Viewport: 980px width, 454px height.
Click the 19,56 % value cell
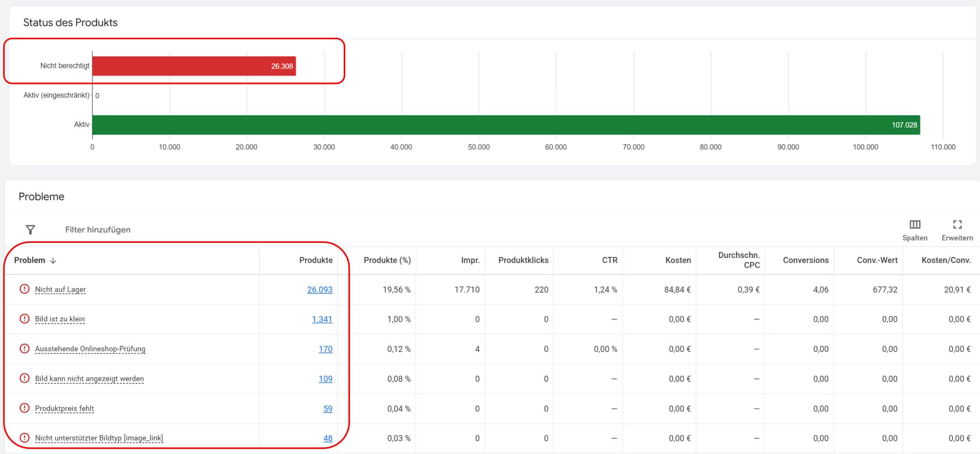coord(397,290)
